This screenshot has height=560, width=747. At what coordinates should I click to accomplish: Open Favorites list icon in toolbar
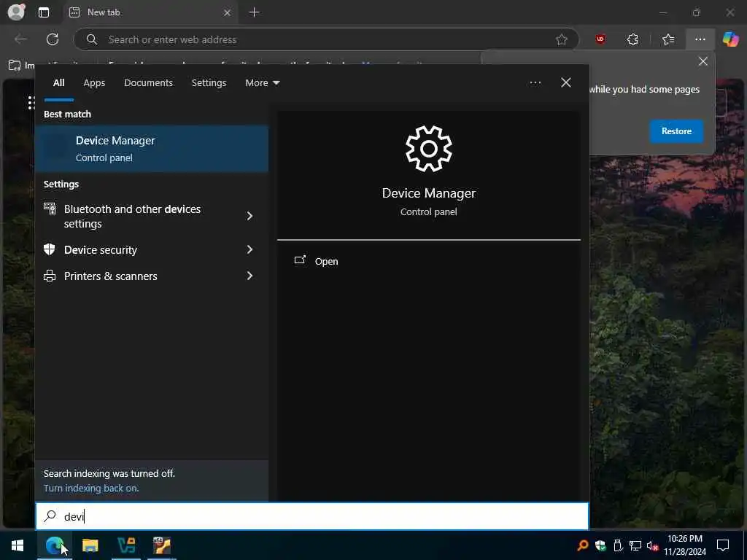pyautogui.click(x=668, y=39)
